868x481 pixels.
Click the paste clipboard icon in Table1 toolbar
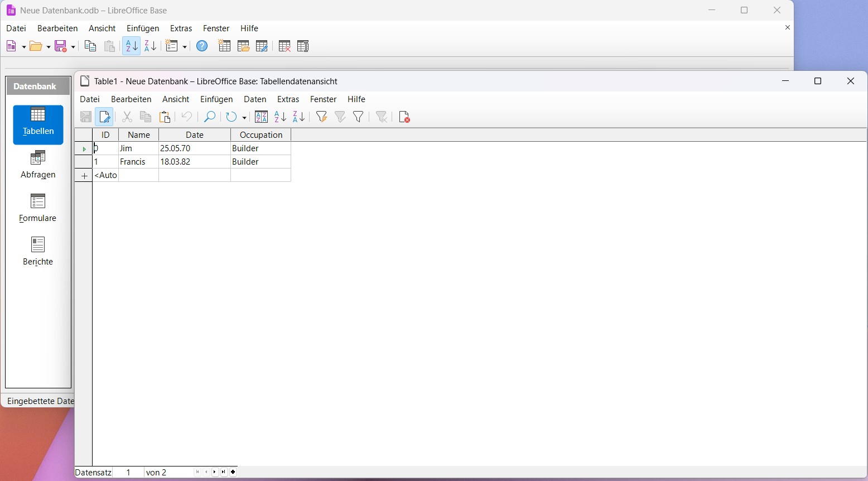click(165, 117)
